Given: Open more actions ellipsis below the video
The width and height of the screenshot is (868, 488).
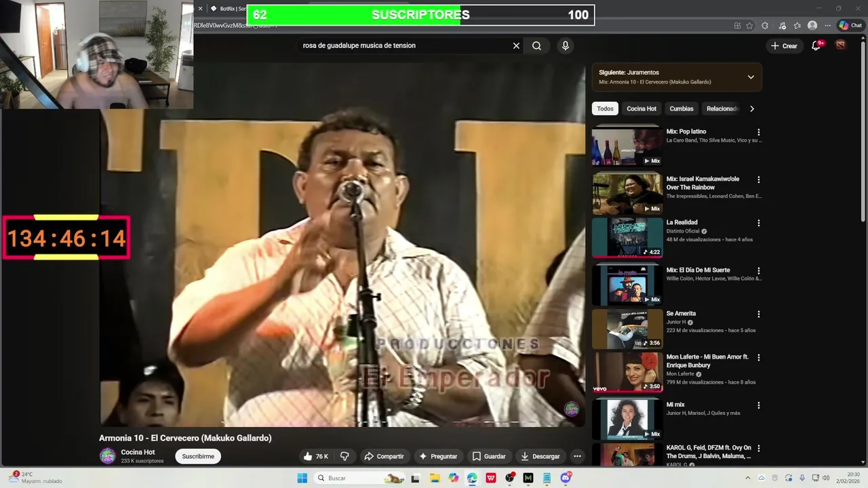Looking at the screenshot, I should click(x=577, y=456).
